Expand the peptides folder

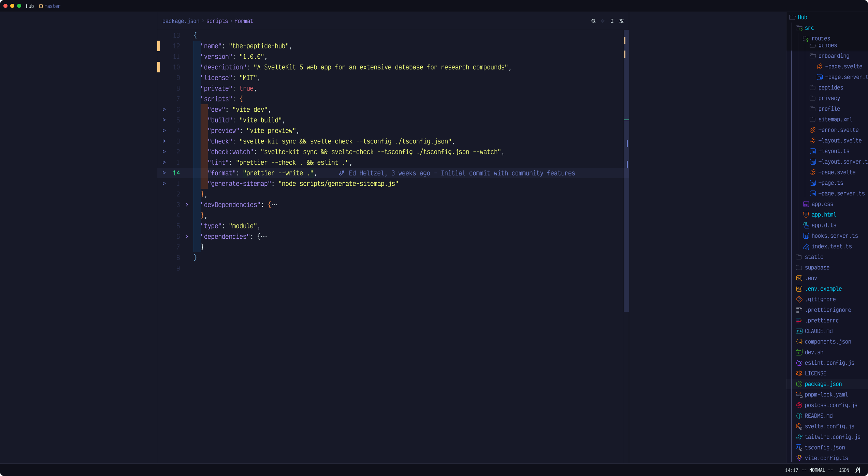[826, 88]
